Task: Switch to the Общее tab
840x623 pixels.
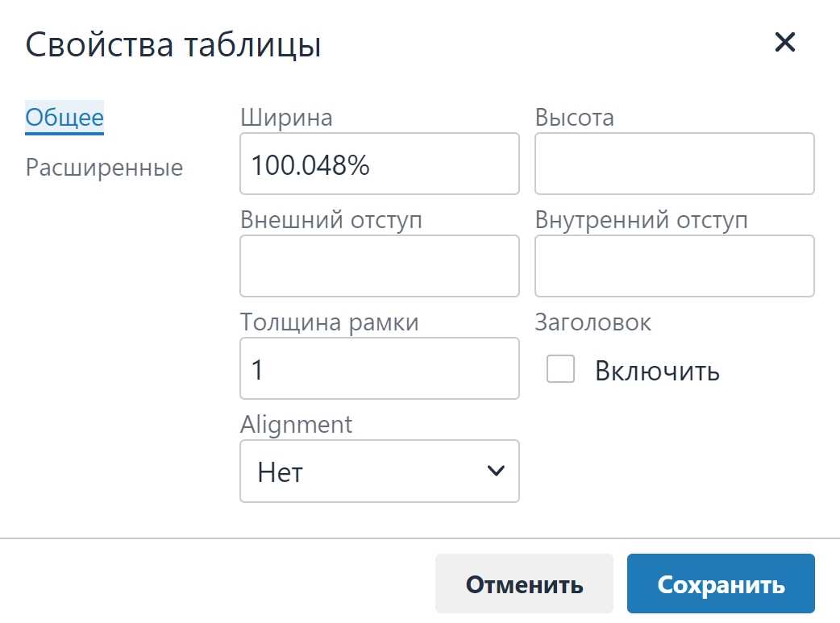Action: [64, 118]
